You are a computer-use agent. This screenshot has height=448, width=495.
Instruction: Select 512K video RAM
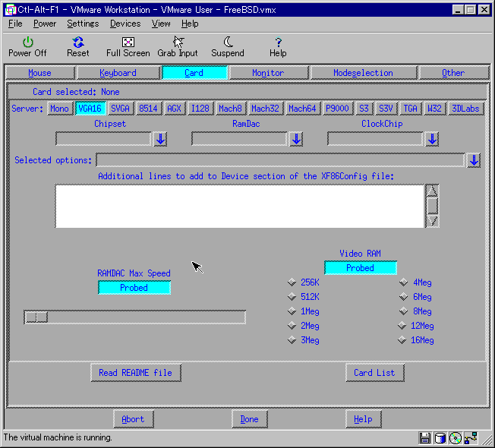pyautogui.click(x=304, y=297)
